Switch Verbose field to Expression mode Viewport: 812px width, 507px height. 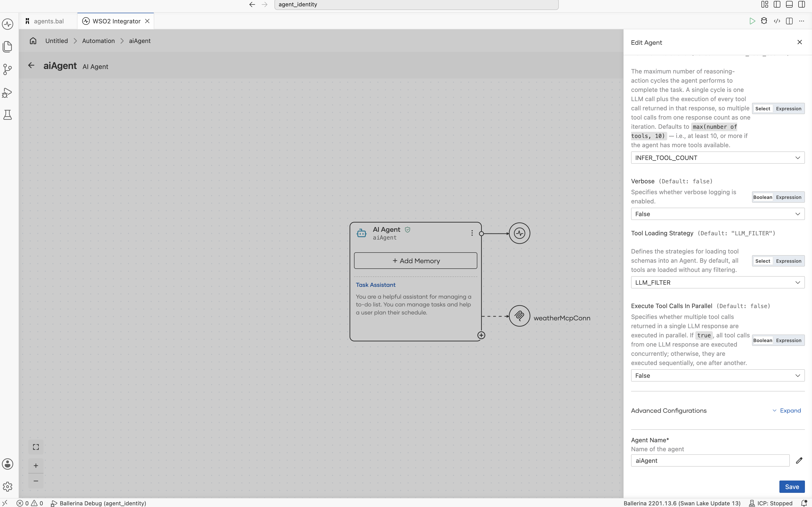[x=789, y=197]
